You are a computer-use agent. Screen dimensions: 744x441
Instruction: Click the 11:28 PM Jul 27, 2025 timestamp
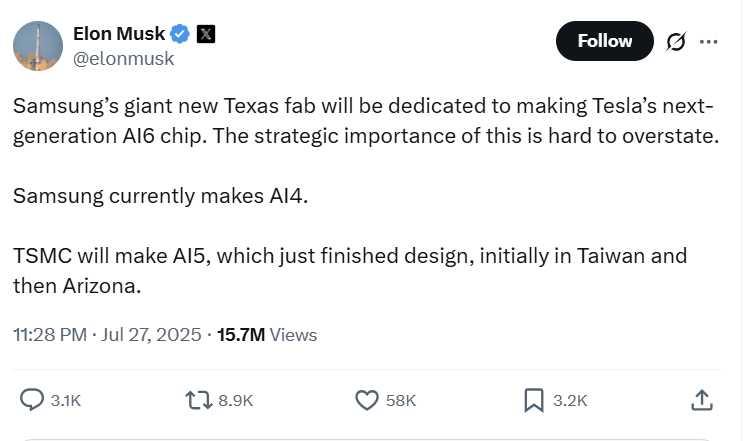(107, 335)
